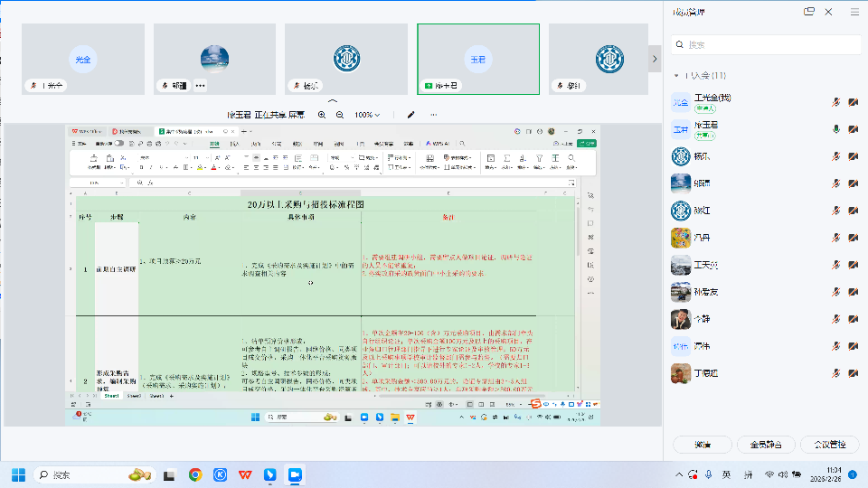Viewport: 868px width, 488px height.
Task: Open the member panel hamburger menu
Action: tap(854, 12)
